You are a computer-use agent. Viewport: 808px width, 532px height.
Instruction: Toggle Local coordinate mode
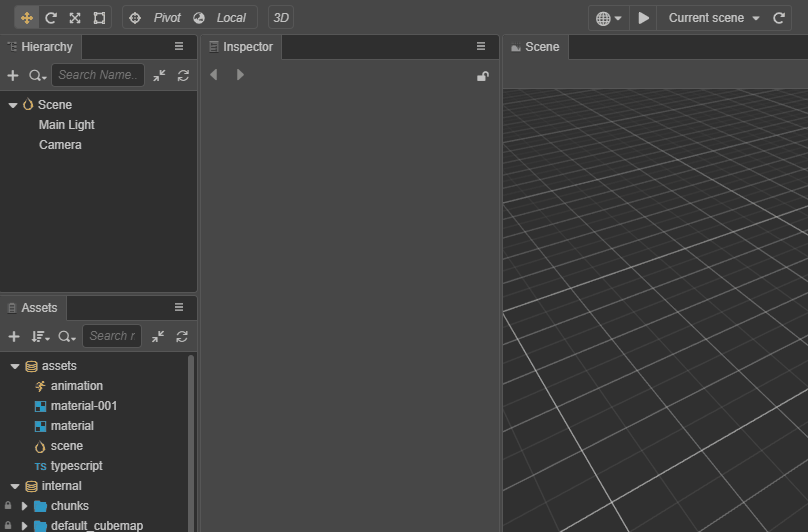pyautogui.click(x=221, y=18)
